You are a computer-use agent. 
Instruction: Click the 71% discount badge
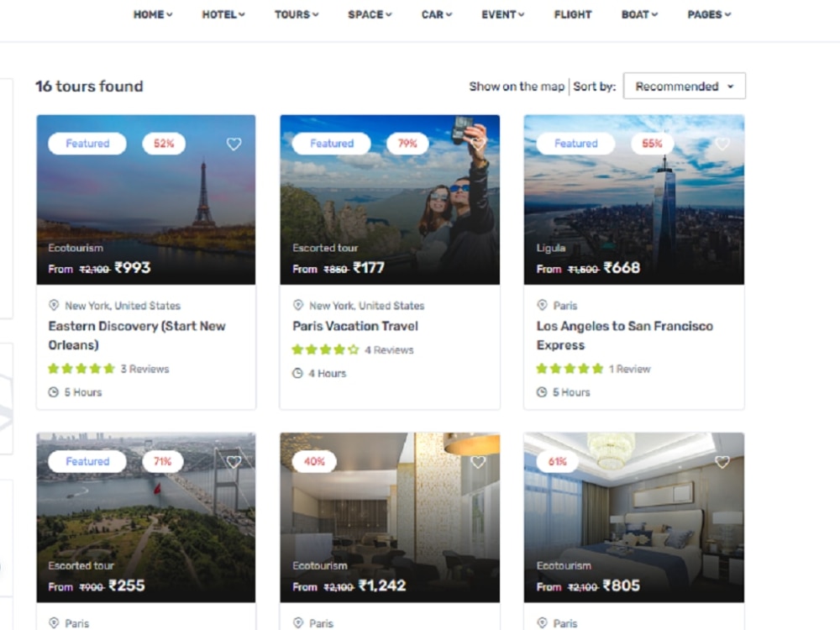(163, 461)
